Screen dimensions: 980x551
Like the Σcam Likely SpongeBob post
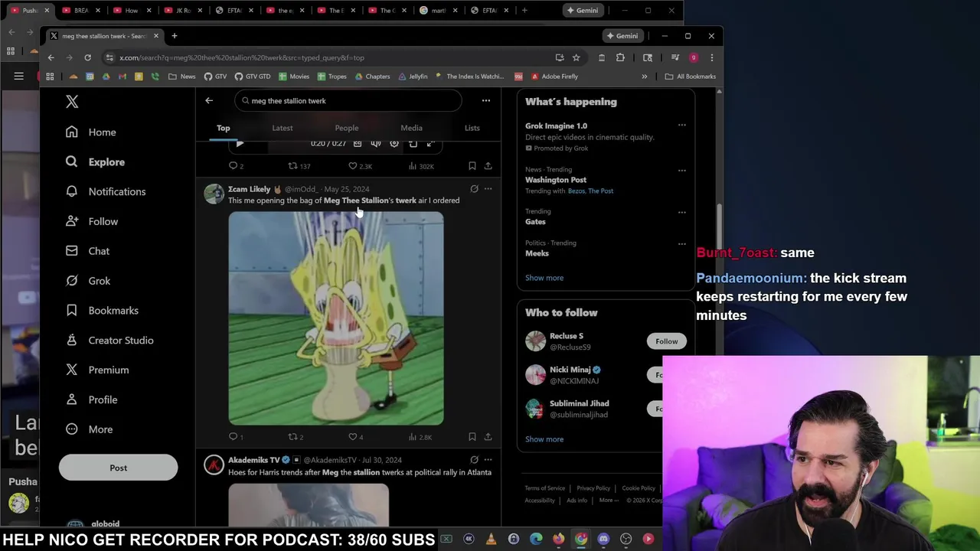(x=356, y=437)
